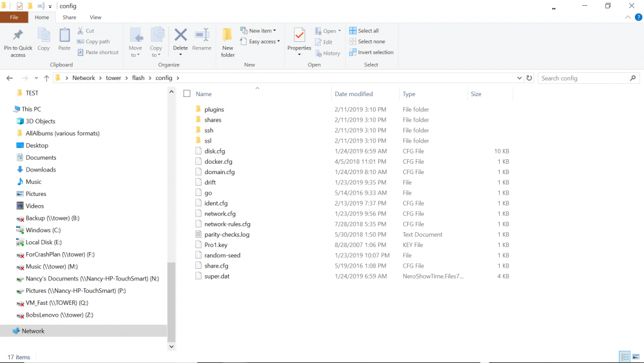Screen dimensions: 644x363
Task: Click the search magnifier icon
Action: click(x=633, y=78)
